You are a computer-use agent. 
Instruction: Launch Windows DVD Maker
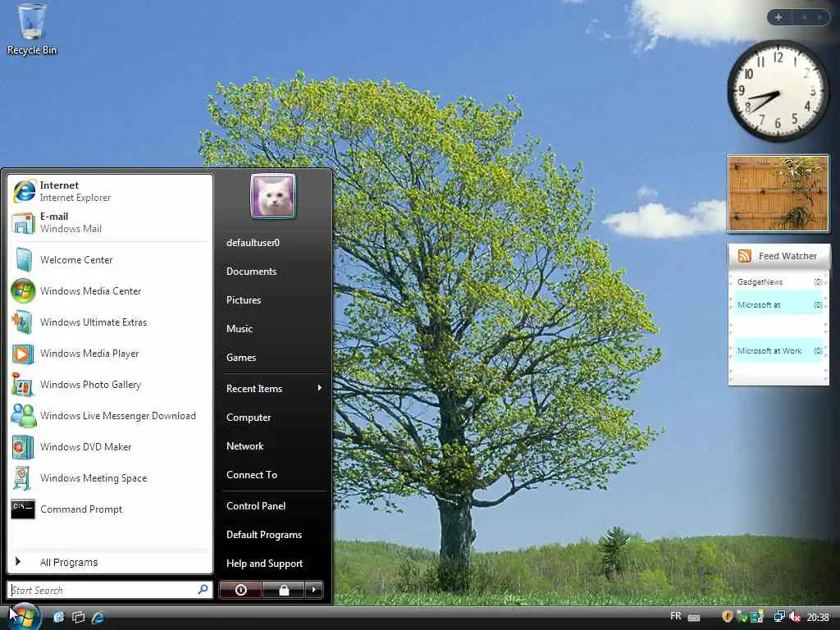point(109,447)
